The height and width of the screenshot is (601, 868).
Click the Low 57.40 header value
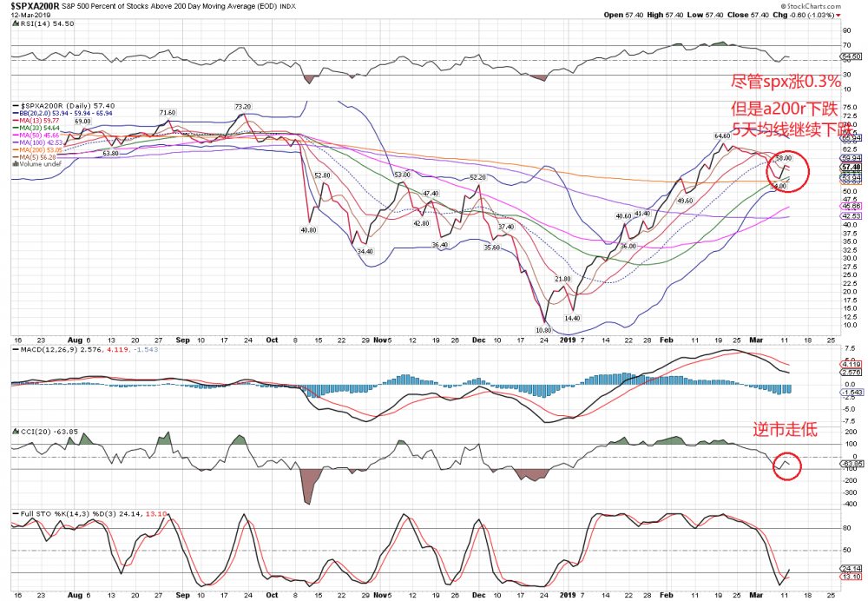coord(705,15)
